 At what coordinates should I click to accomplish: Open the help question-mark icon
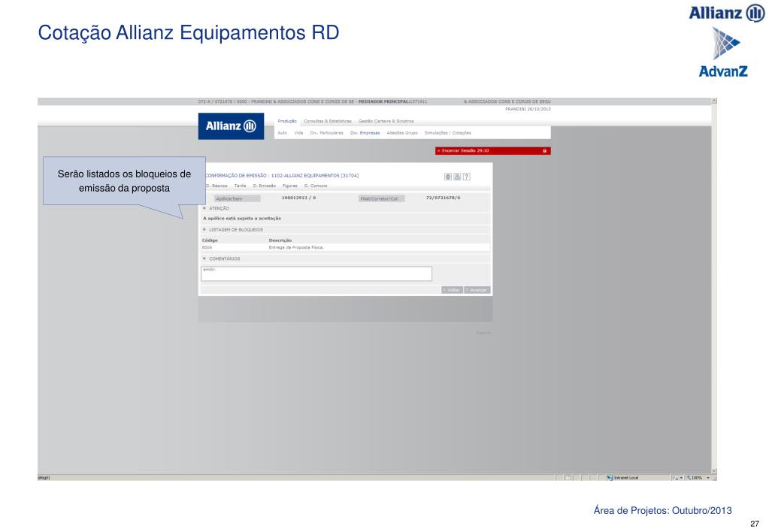tap(466, 177)
